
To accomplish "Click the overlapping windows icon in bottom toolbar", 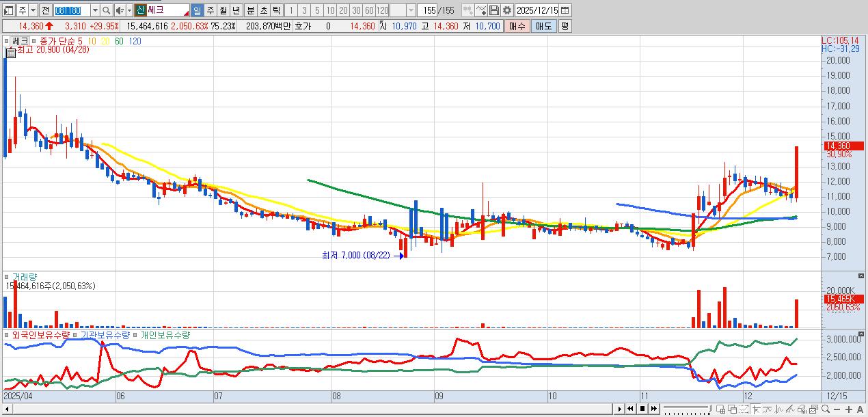I will 732,409.
